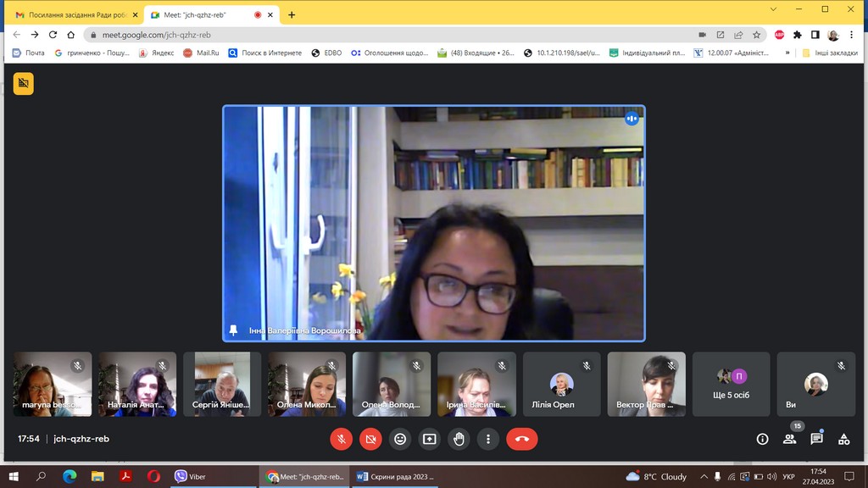868x488 pixels.
Task: Raise hand in the meeting
Action: tap(459, 439)
